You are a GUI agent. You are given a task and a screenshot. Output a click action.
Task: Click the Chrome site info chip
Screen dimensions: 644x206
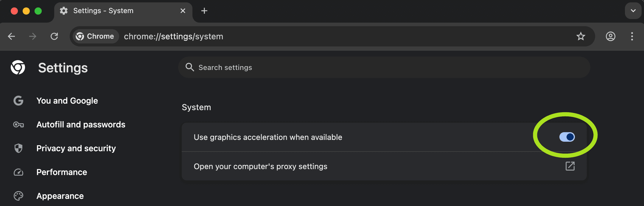95,36
